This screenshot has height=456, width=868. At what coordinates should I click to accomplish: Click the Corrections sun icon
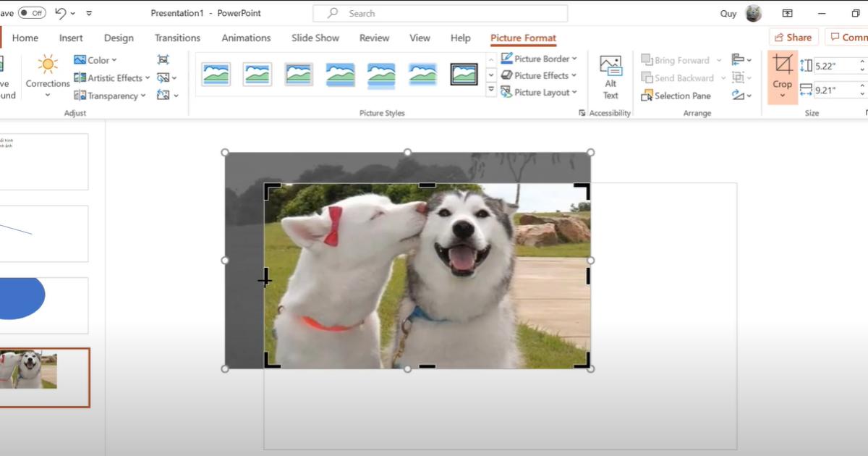click(x=48, y=64)
